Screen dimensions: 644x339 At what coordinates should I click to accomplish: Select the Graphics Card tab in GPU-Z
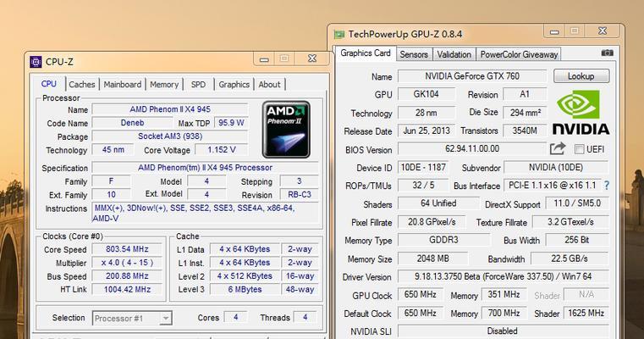(366, 53)
